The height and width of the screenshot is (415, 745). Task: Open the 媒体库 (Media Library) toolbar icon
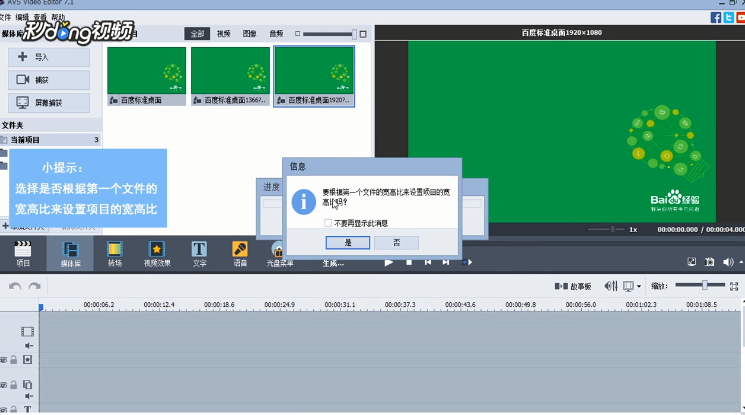(70, 254)
